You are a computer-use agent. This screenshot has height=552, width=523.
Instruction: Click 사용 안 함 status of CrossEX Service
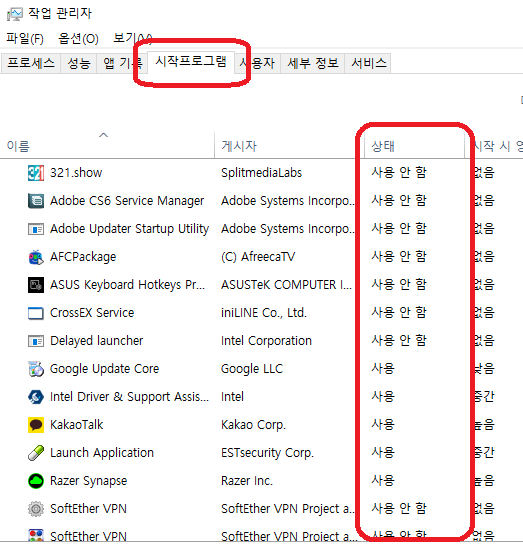pyautogui.click(x=399, y=313)
